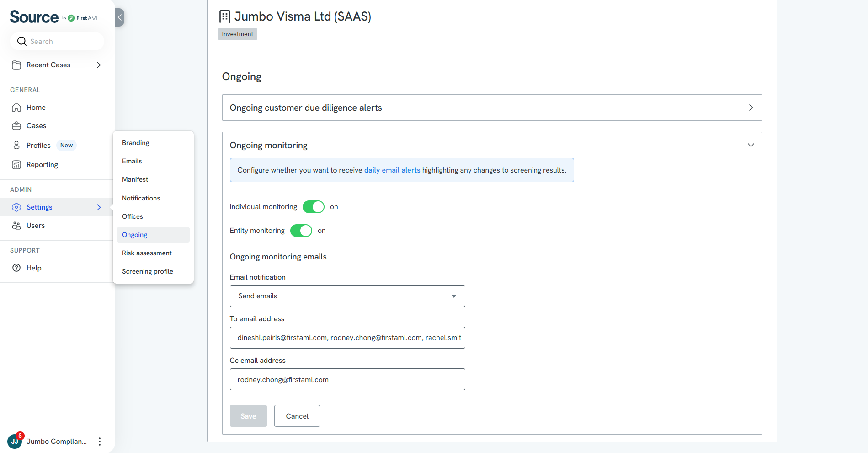The height and width of the screenshot is (453, 868).
Task: Collapse the sidebar with the arrow tab
Action: [119, 17]
